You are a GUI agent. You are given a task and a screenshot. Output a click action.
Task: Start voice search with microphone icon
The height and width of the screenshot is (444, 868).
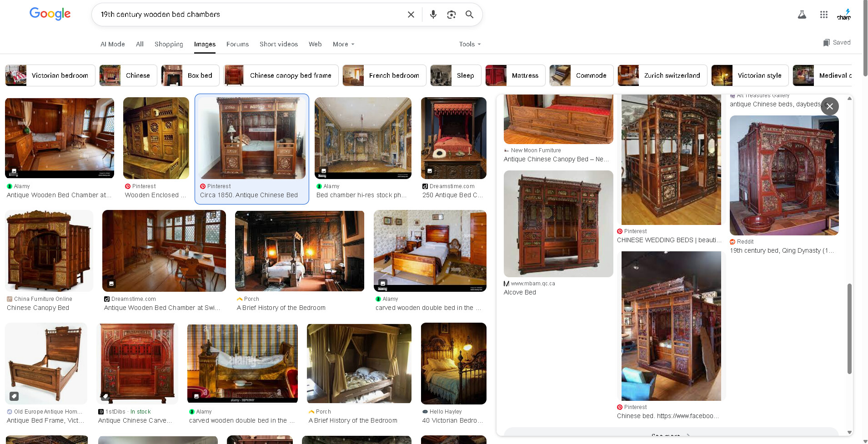[433, 15]
